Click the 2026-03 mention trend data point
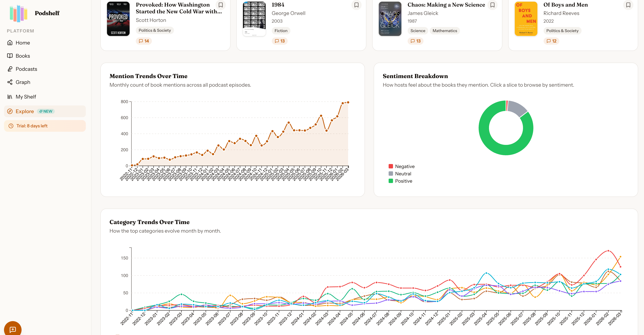The image size is (644, 335). [348, 102]
